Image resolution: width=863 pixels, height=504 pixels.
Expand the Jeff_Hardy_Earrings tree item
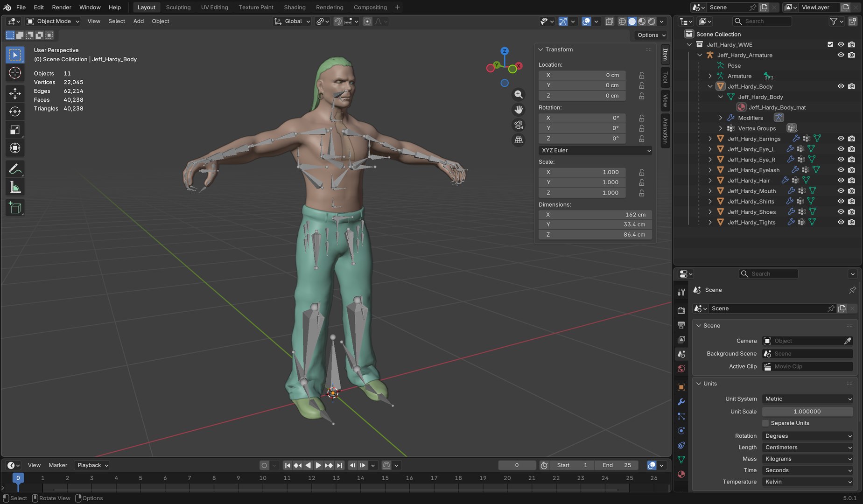[x=710, y=139]
